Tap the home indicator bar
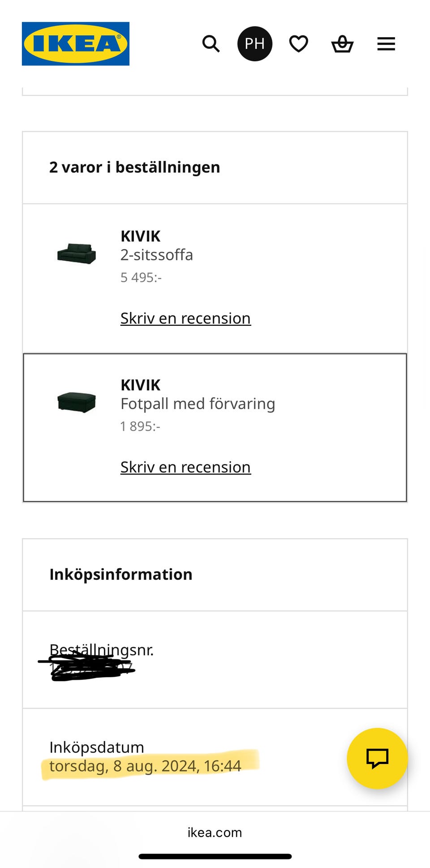This screenshot has height=868, width=430. [x=215, y=856]
